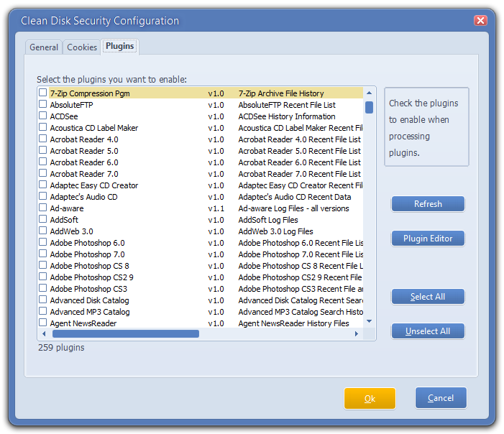This screenshot has width=504, height=434.
Task: Tick Advanced MP3 Catalog checkbox
Action: coord(42,311)
